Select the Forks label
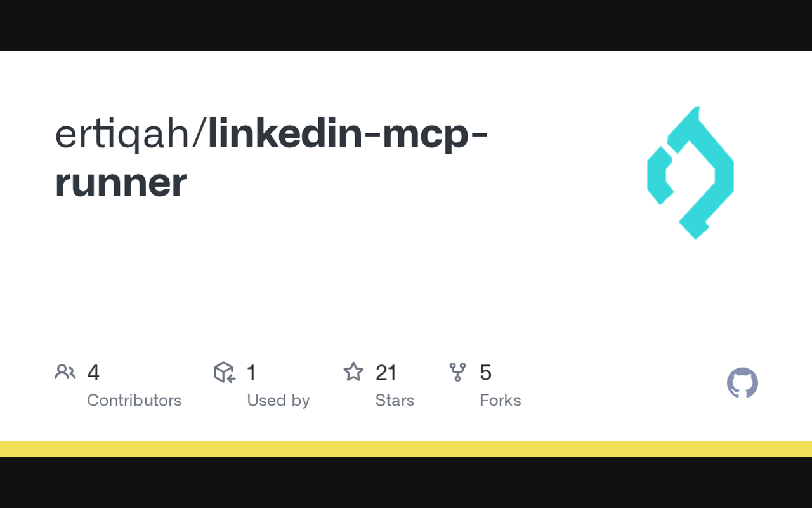812x508 pixels. coord(500,401)
